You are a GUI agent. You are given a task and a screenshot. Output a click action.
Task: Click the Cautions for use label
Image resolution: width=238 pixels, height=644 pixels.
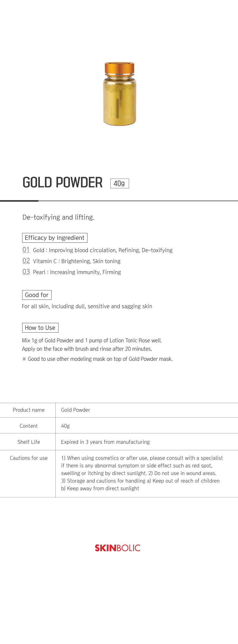click(29, 458)
